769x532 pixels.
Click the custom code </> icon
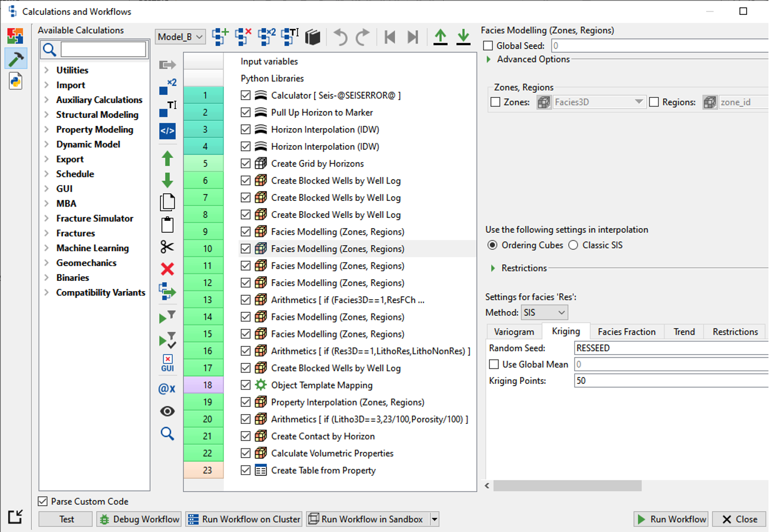pos(167,131)
